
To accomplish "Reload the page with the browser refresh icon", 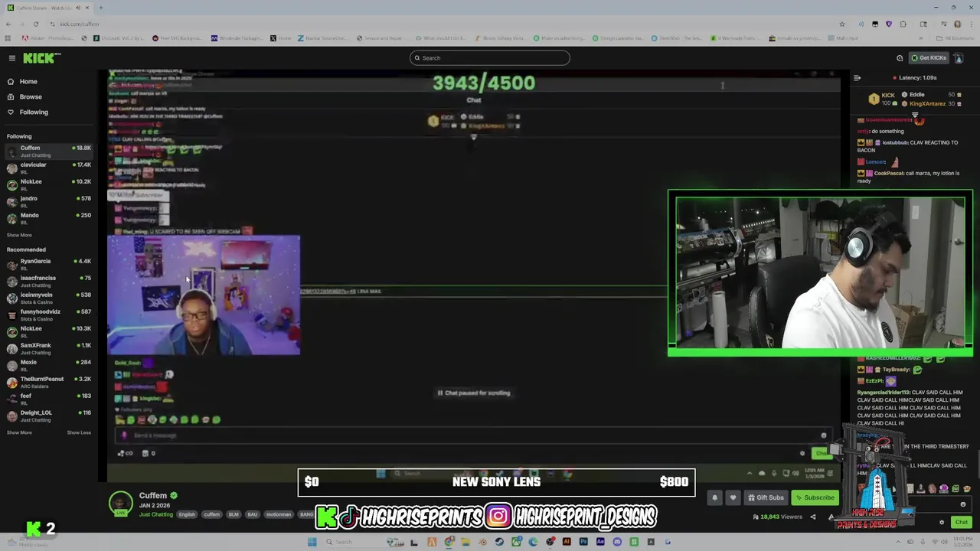I will point(35,24).
